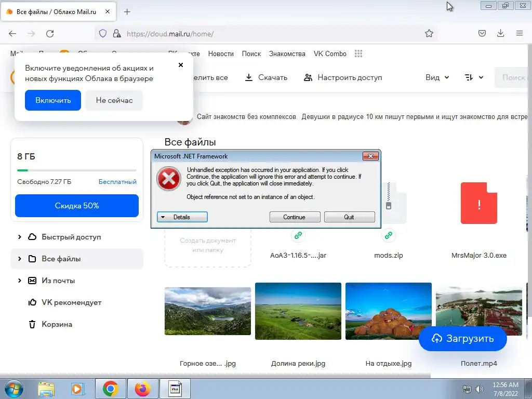This screenshot has height=399, width=532.
Task: Open the Firefox hamburger menu
Action: coord(520,33)
